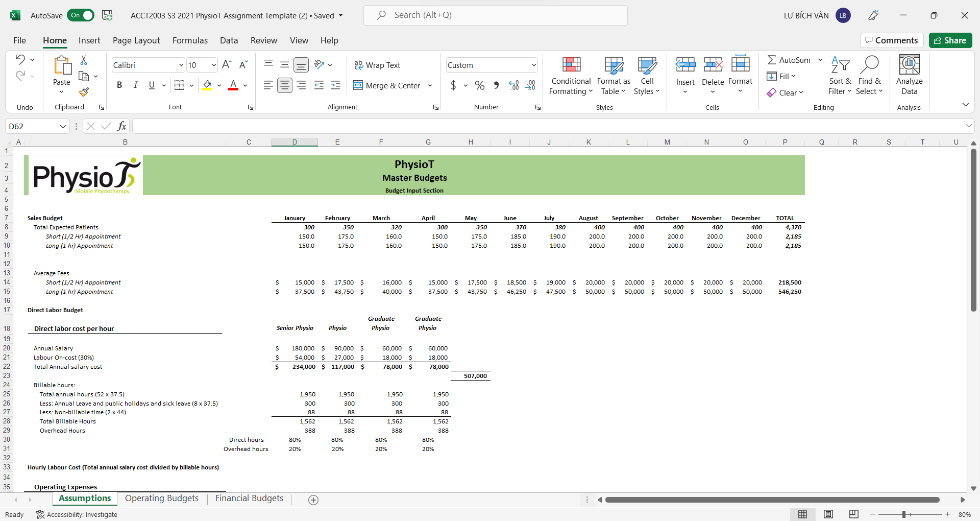The height and width of the screenshot is (521, 980).
Task: Switch to Page Layout view in status bar
Action: tap(828, 514)
